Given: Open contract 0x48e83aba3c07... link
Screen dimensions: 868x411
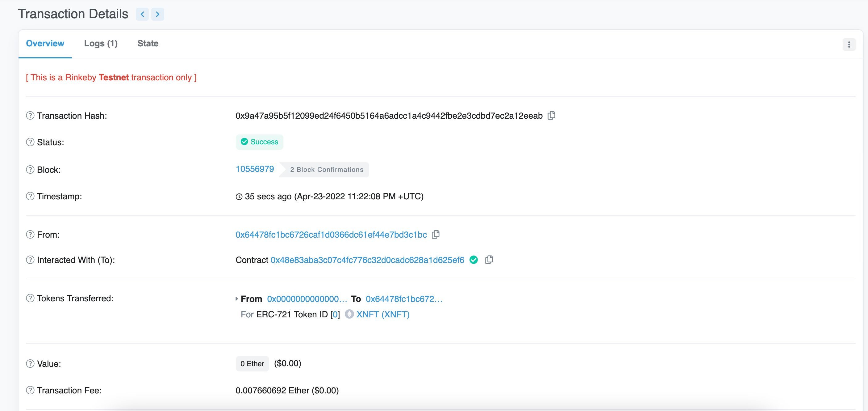Looking at the screenshot, I should coord(367,260).
